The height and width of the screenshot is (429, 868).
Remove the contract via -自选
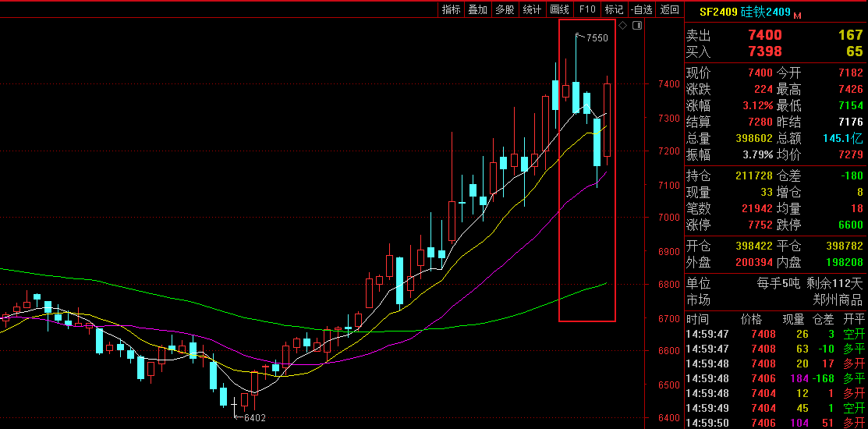click(x=641, y=9)
